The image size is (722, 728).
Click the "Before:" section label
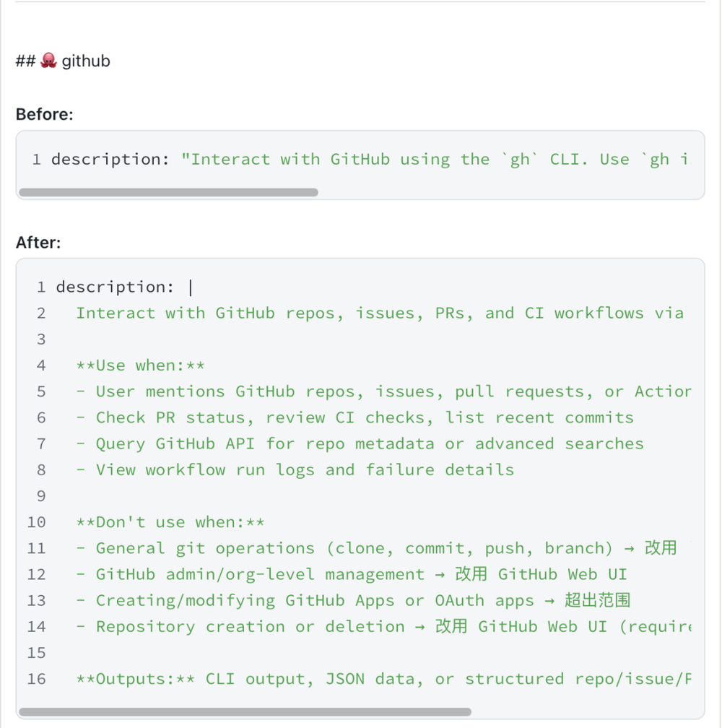click(45, 114)
